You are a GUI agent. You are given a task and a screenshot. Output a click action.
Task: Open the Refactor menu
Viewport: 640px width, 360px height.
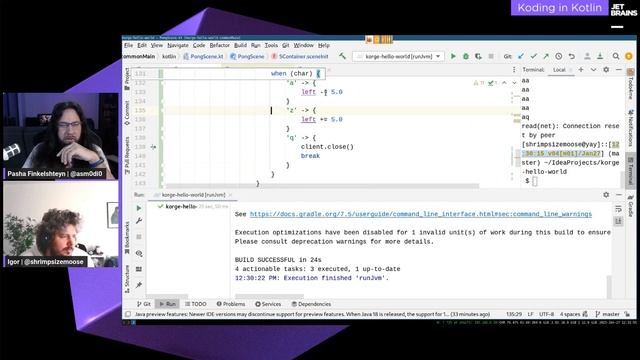pos(220,45)
